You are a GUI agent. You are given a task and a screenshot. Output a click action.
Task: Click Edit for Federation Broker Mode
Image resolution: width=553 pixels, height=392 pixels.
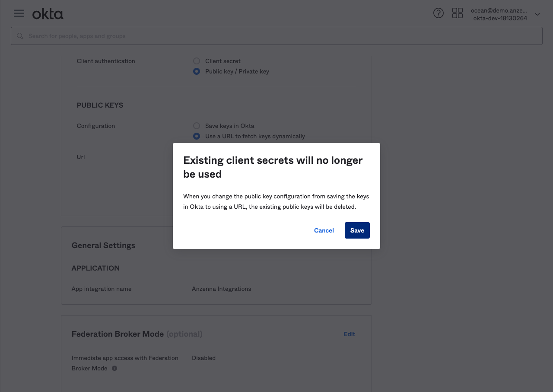pos(349,334)
